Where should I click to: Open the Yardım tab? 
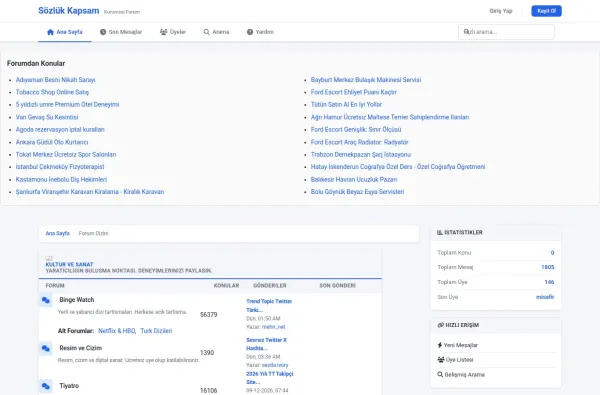260,32
